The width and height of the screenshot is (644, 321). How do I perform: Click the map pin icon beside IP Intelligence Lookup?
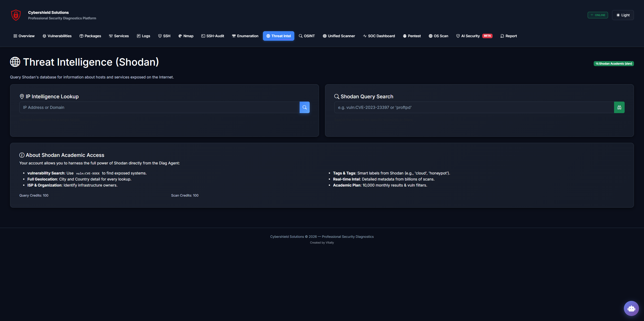pyautogui.click(x=22, y=96)
